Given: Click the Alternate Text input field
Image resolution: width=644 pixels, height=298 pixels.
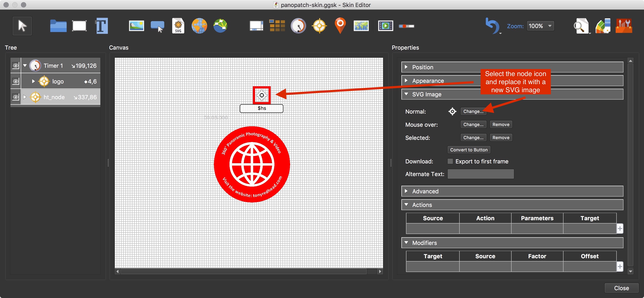Looking at the screenshot, I should pos(481,174).
